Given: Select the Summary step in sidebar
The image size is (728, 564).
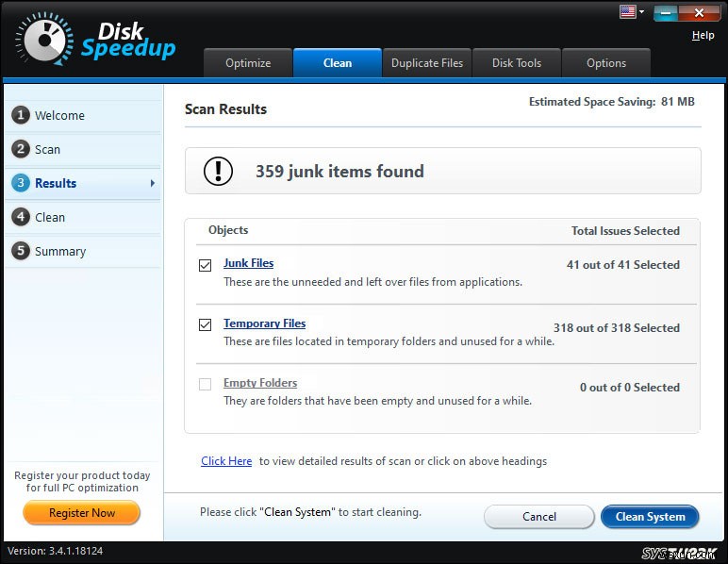Looking at the screenshot, I should pos(83,251).
